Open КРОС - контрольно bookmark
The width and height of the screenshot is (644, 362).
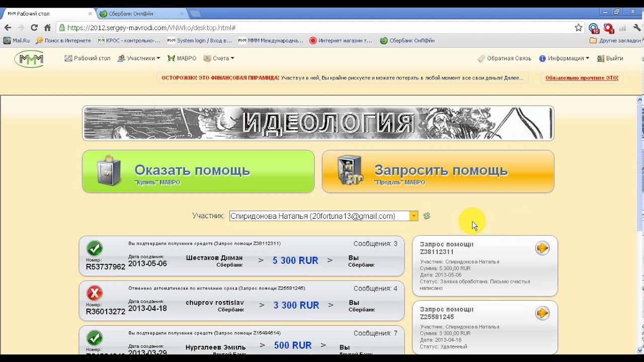(129, 41)
